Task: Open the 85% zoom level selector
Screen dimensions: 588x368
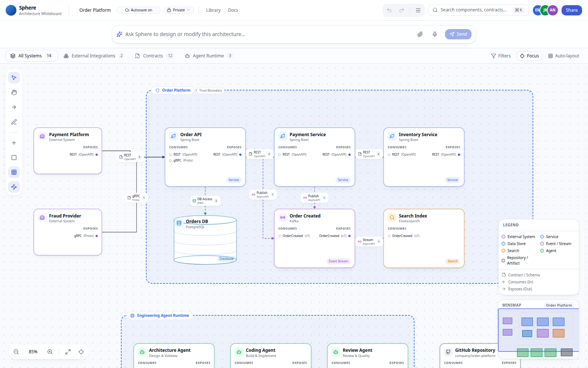Action: coord(33,352)
